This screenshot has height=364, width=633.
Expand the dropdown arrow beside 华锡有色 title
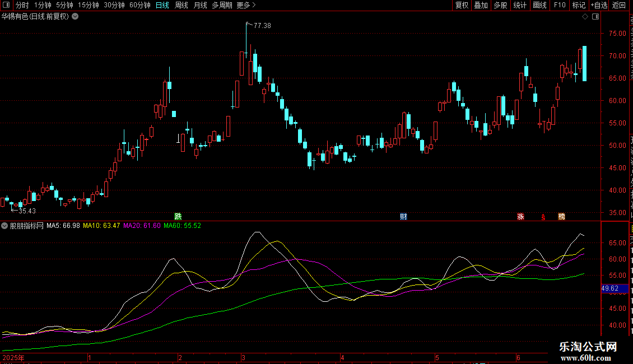coord(75,17)
